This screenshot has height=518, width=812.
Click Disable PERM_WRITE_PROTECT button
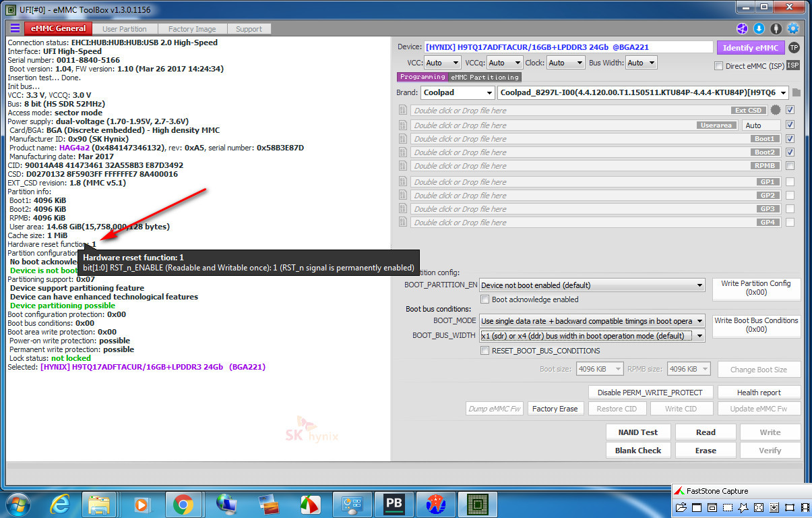pos(650,393)
